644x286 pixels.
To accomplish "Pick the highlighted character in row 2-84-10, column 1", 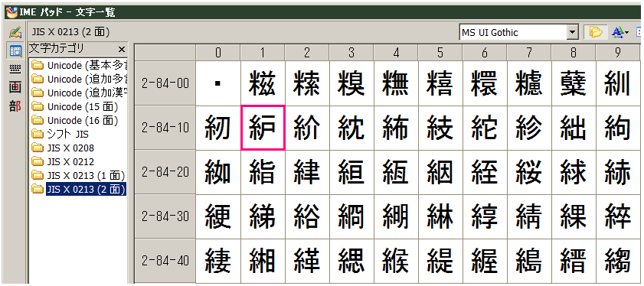I will tap(263, 128).
